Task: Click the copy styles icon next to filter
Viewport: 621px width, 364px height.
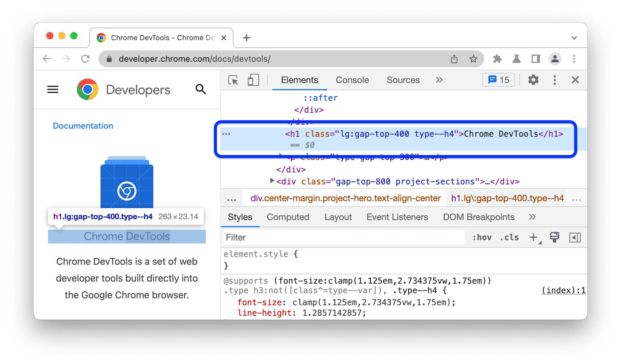Action: click(x=554, y=238)
